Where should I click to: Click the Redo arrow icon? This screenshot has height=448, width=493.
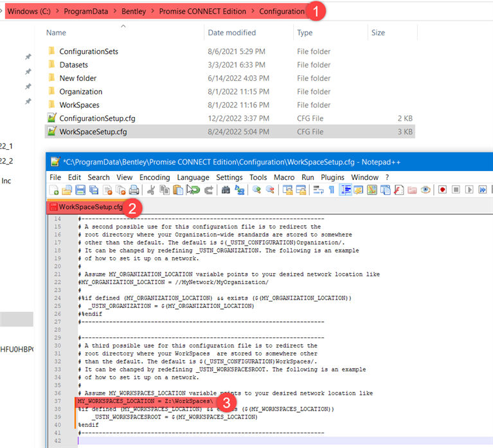(208, 190)
